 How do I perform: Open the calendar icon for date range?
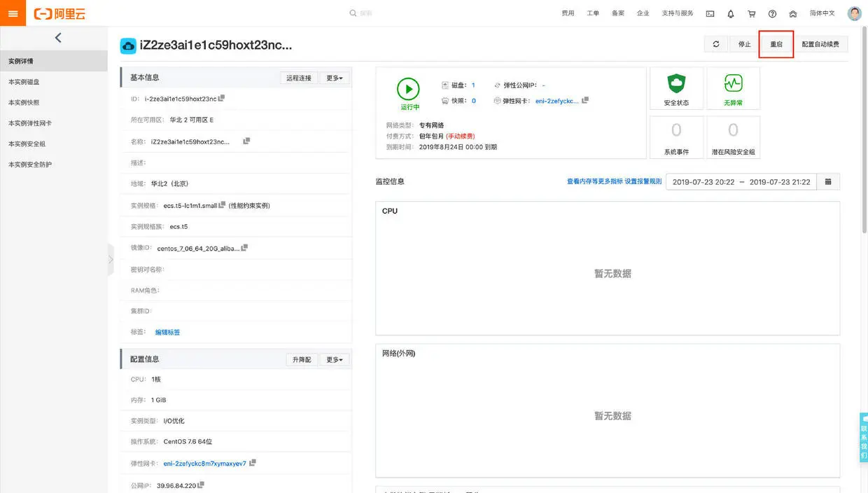tap(828, 181)
